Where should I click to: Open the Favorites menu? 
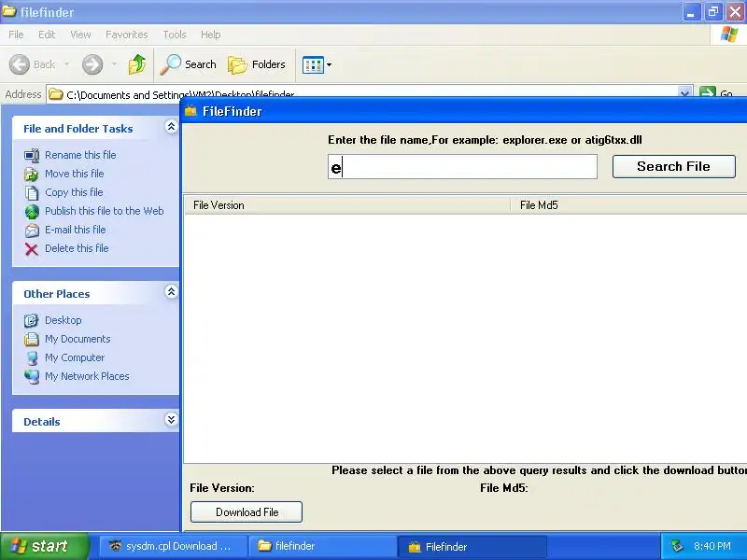(127, 35)
